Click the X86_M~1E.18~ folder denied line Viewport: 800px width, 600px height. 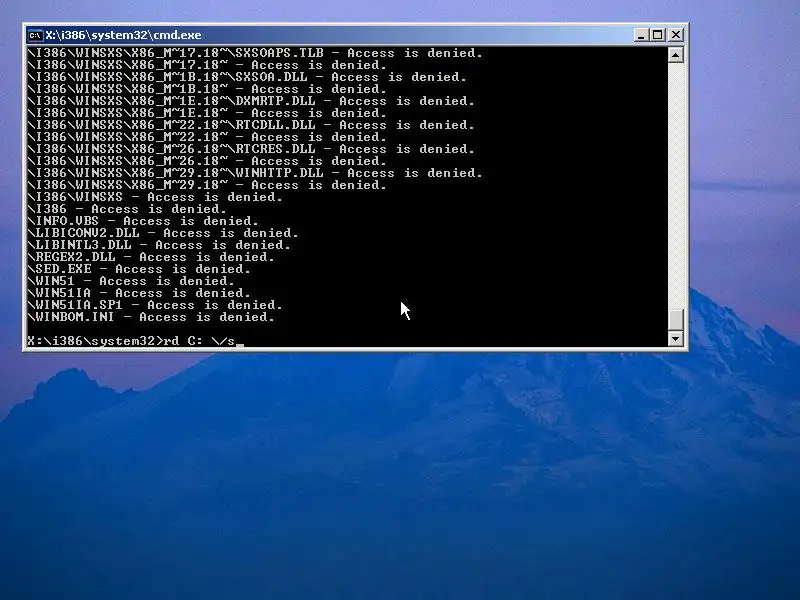[207, 113]
